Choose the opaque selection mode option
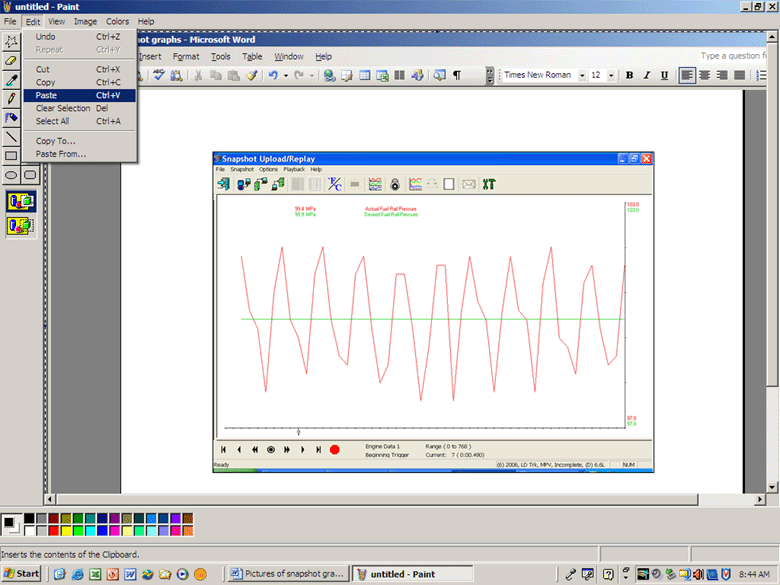 [x=21, y=201]
